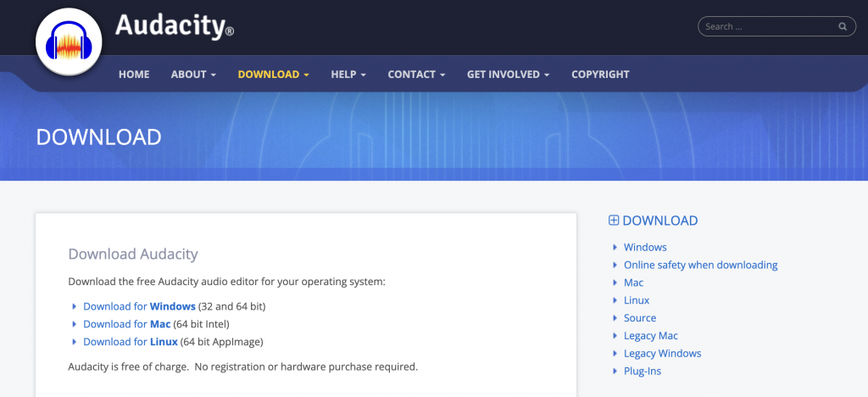Click the Download Audacity heading text
The height and width of the screenshot is (397, 868).
[133, 254]
